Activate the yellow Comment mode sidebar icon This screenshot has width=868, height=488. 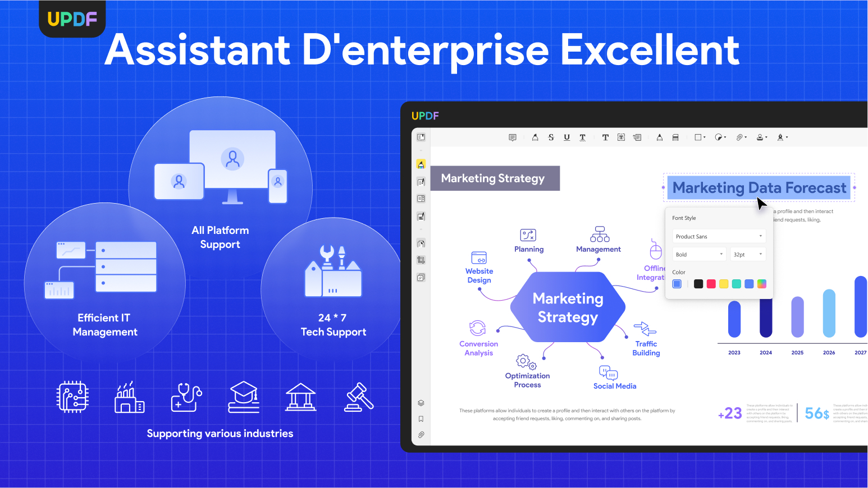(421, 164)
